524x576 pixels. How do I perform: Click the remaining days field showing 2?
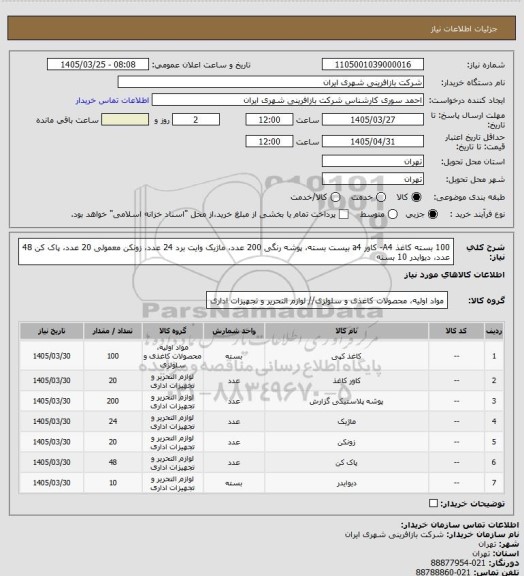tap(196, 120)
